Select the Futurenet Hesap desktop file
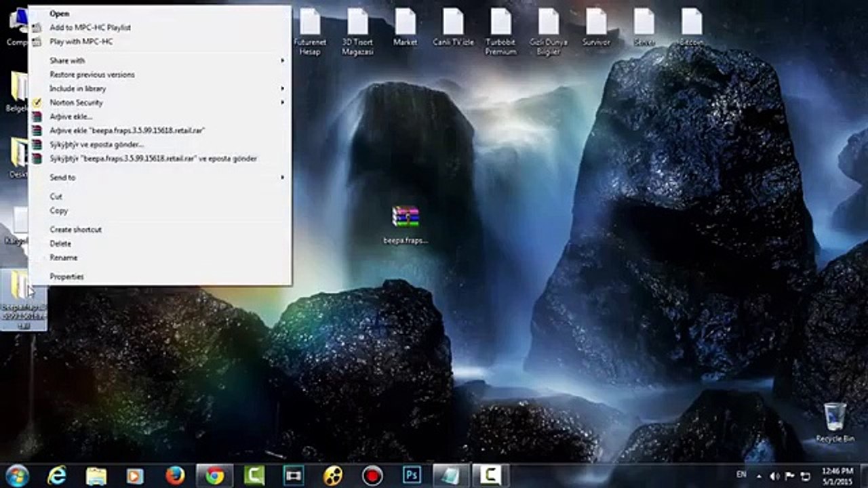The height and width of the screenshot is (488, 868). 310,32
